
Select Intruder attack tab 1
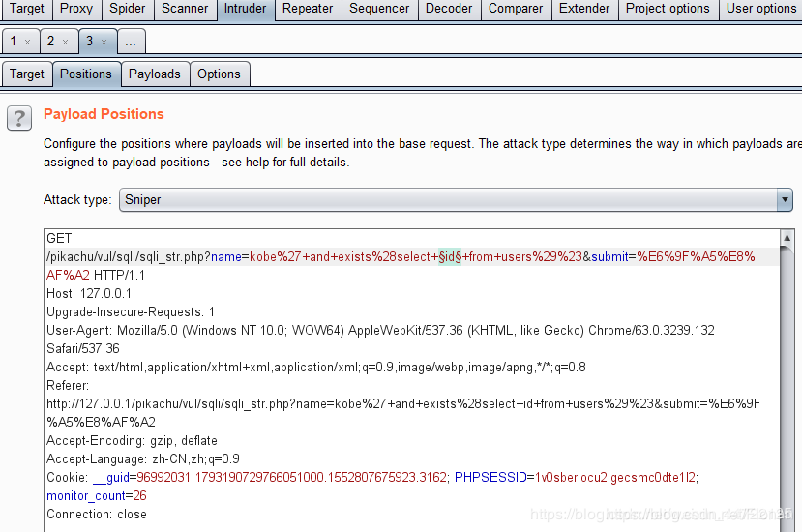[14, 41]
